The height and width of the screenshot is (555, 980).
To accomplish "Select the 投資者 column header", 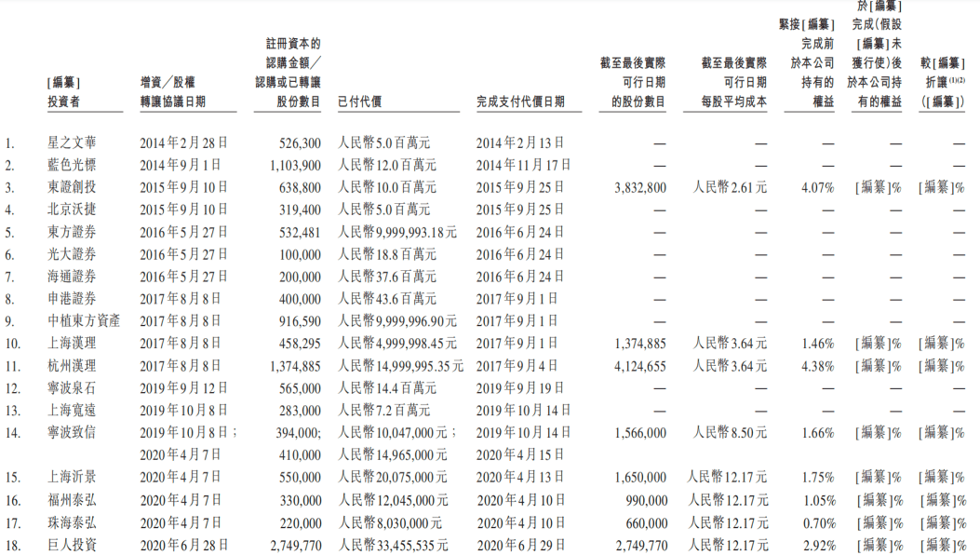I will coord(63,102).
